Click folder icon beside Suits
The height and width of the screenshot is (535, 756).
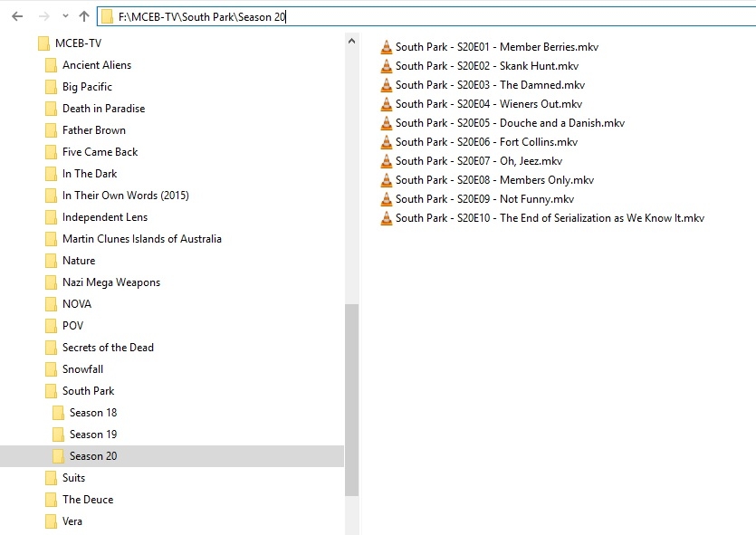51,478
